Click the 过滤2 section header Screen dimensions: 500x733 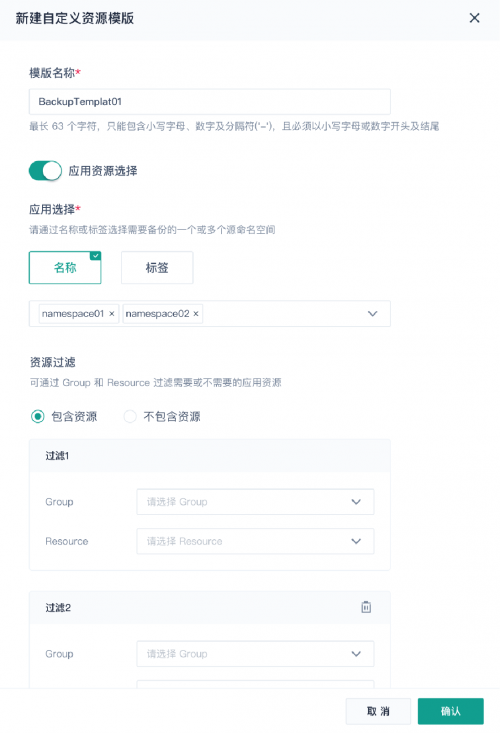pos(210,607)
